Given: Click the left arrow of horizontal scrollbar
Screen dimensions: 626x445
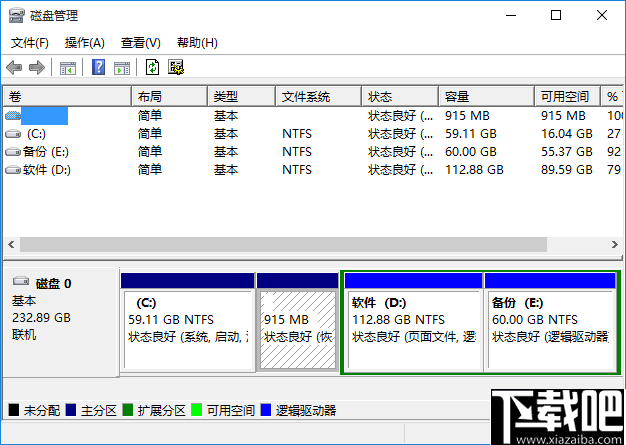Looking at the screenshot, I should (x=12, y=244).
